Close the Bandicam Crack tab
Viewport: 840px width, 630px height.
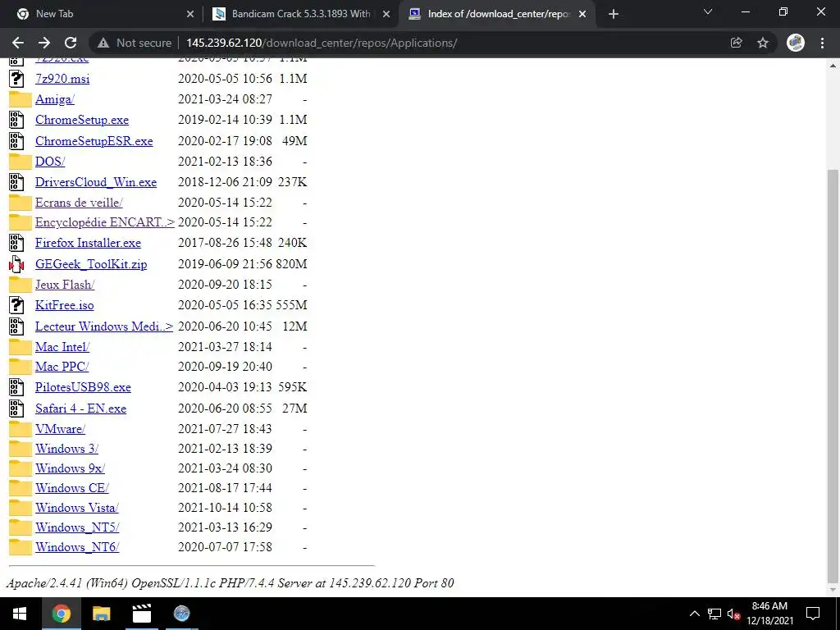[x=386, y=15]
